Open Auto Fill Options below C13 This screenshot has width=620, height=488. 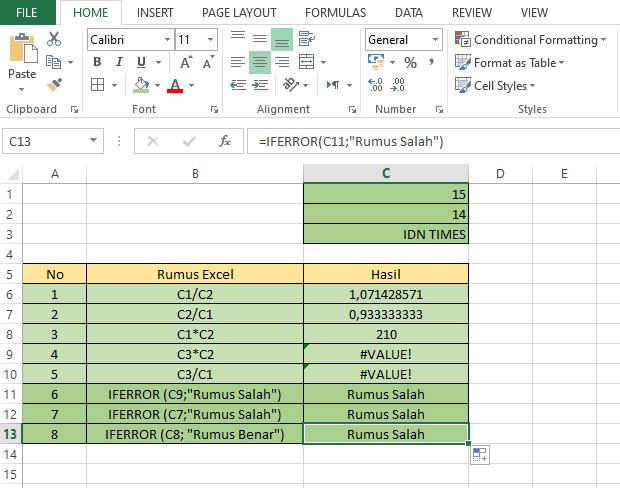coord(480,455)
